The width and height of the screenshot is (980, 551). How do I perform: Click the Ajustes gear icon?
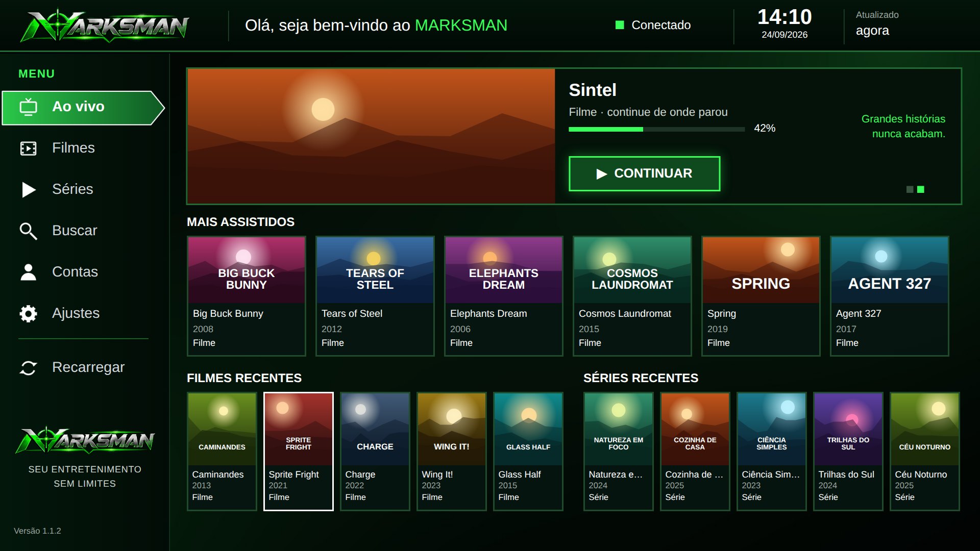pos(29,314)
